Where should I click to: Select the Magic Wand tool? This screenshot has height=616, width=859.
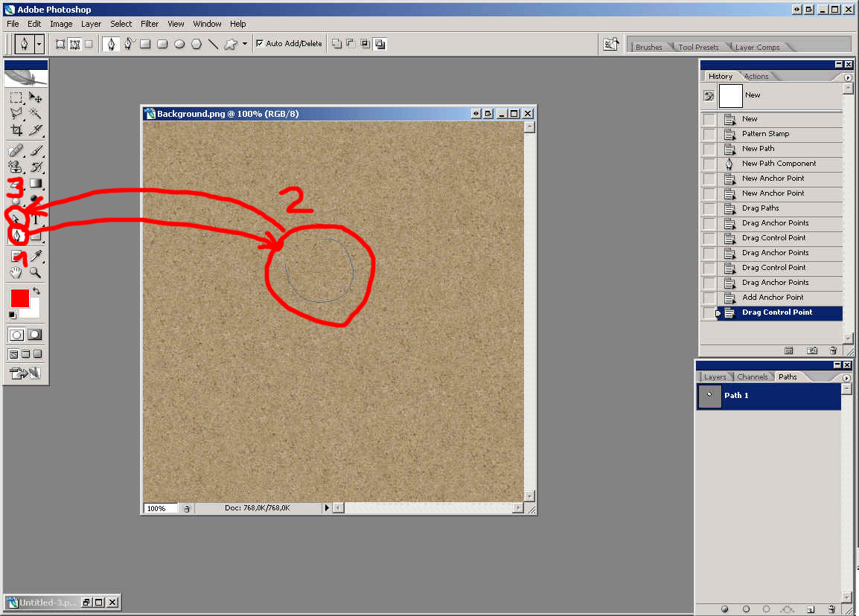pos(35,113)
